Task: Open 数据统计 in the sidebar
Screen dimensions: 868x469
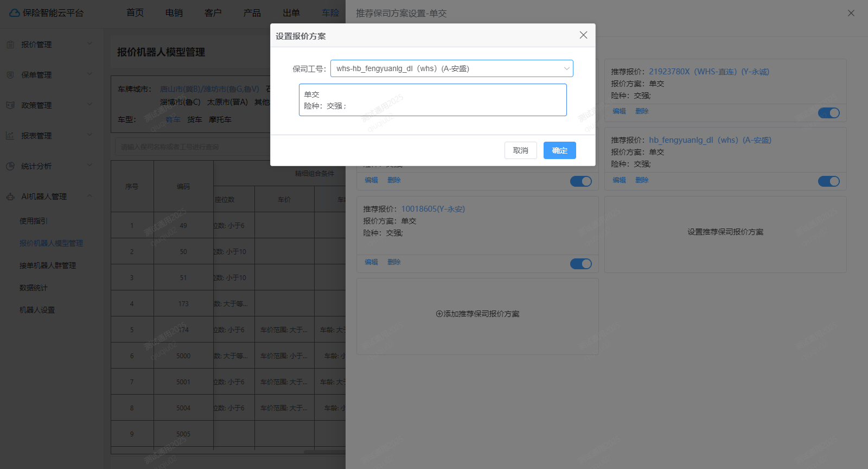Action: [34, 288]
